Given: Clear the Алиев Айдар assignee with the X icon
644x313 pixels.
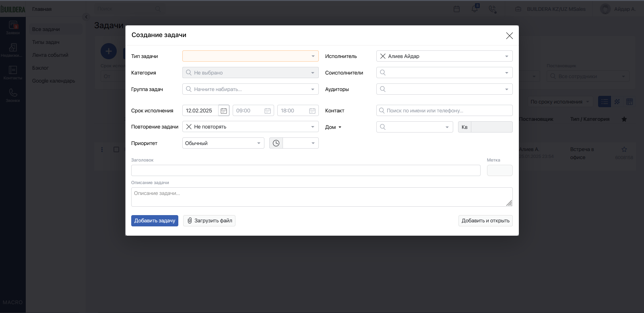Looking at the screenshot, I should [x=383, y=56].
